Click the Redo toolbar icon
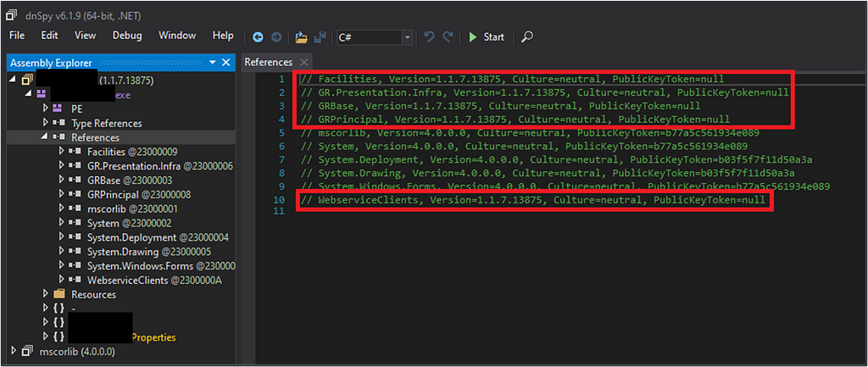Viewport: 868px width, 367px height. (x=448, y=37)
